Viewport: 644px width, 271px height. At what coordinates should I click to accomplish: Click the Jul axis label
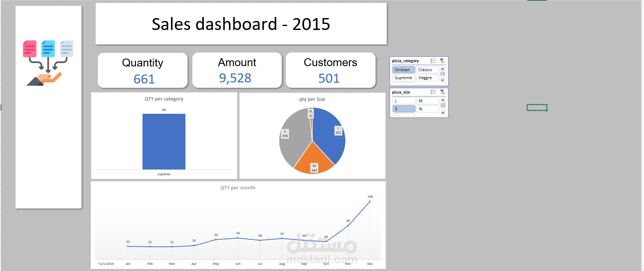(x=260, y=264)
